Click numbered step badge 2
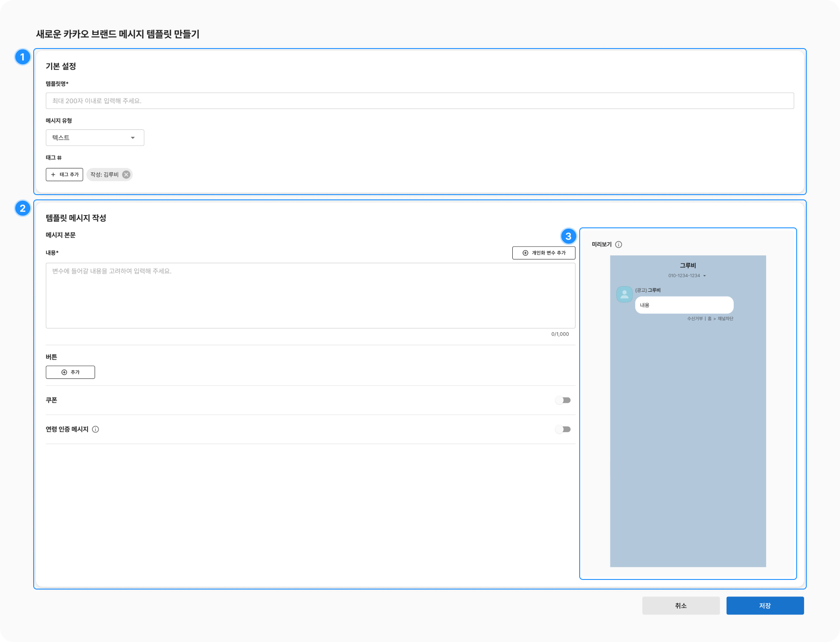The image size is (840, 642). 22,208
